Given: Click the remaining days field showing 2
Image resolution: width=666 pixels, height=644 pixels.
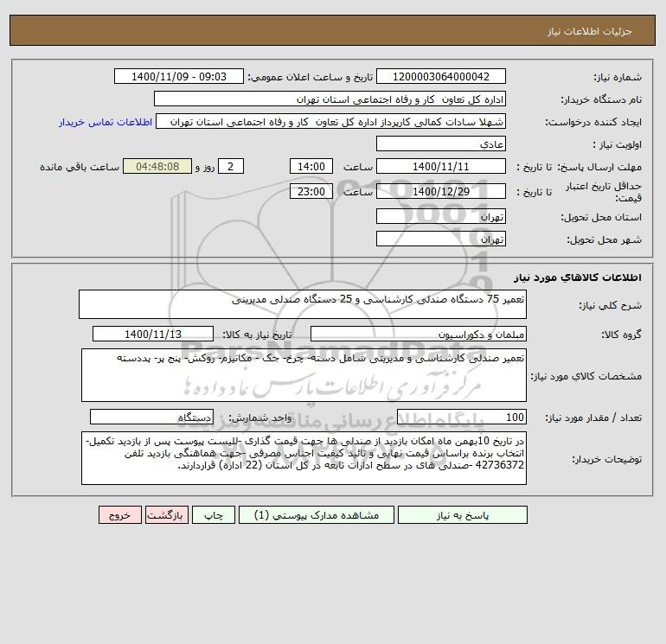Looking at the screenshot, I should coord(231,167).
